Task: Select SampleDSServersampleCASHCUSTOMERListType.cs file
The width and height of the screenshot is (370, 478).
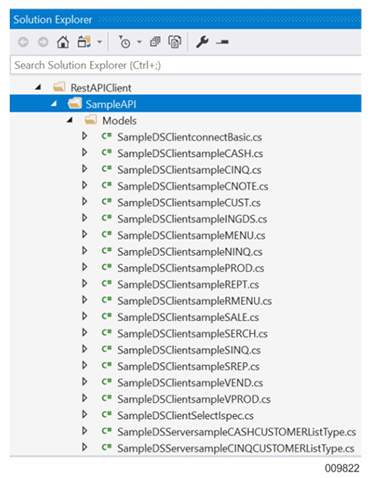Action: 237,432
